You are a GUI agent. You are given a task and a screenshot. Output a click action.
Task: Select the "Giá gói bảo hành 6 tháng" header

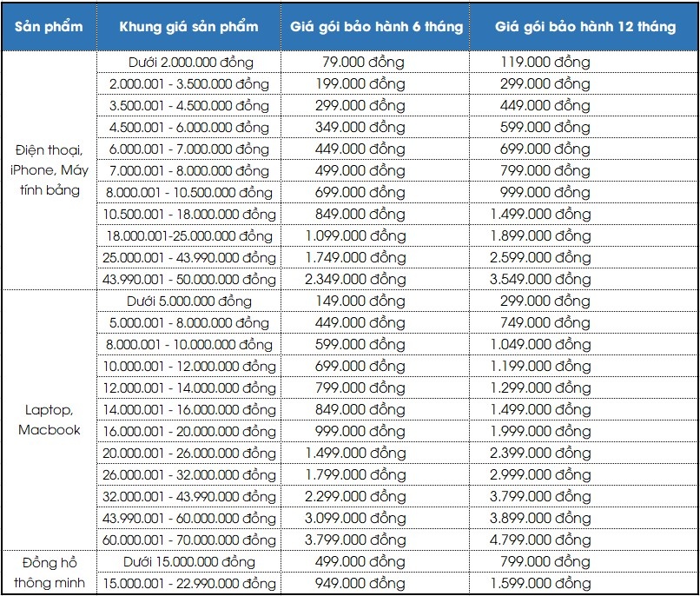pyautogui.click(x=376, y=27)
